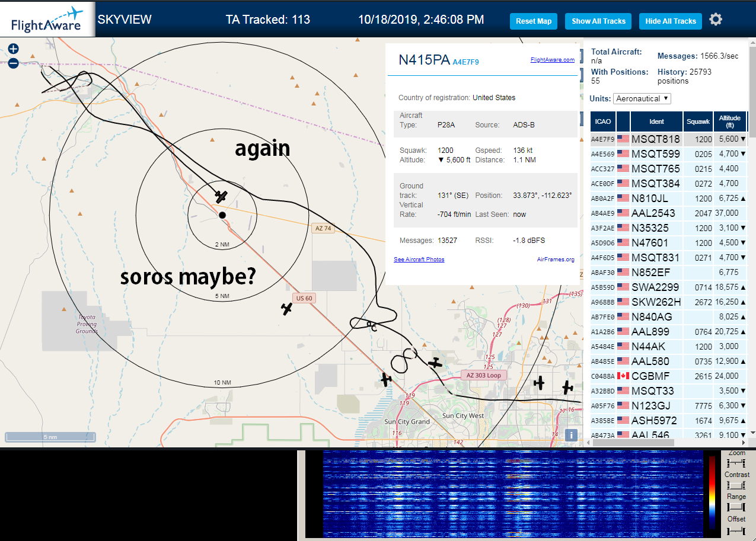Select the N840AG row
The image size is (756, 541).
point(669,317)
